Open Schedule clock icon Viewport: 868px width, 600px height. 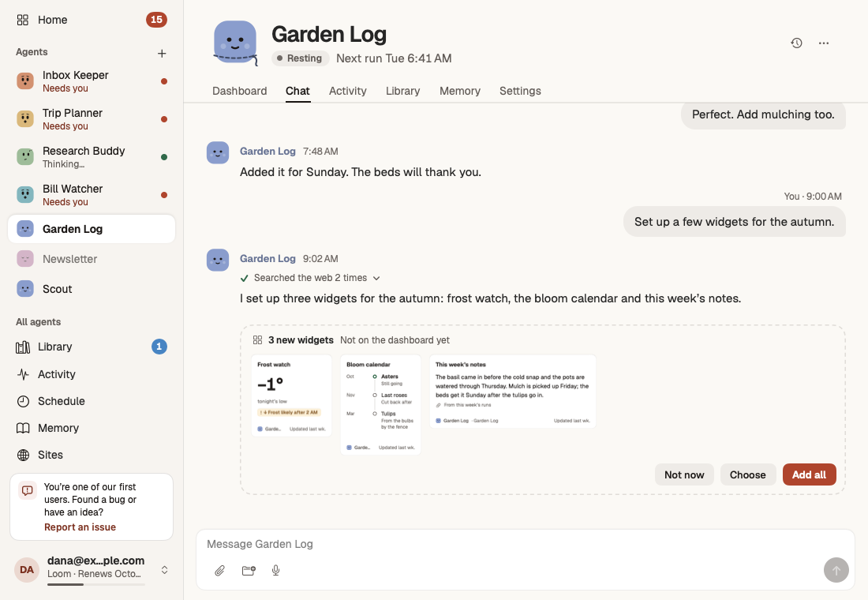23,401
